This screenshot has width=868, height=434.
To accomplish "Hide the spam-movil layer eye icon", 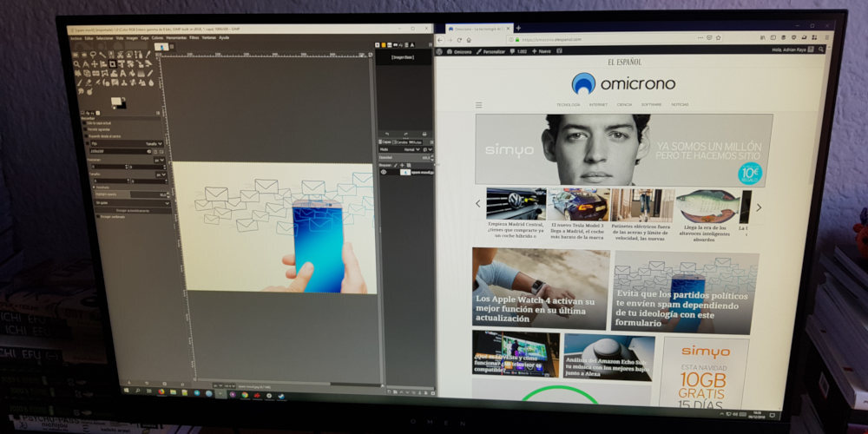I will pos(384,172).
